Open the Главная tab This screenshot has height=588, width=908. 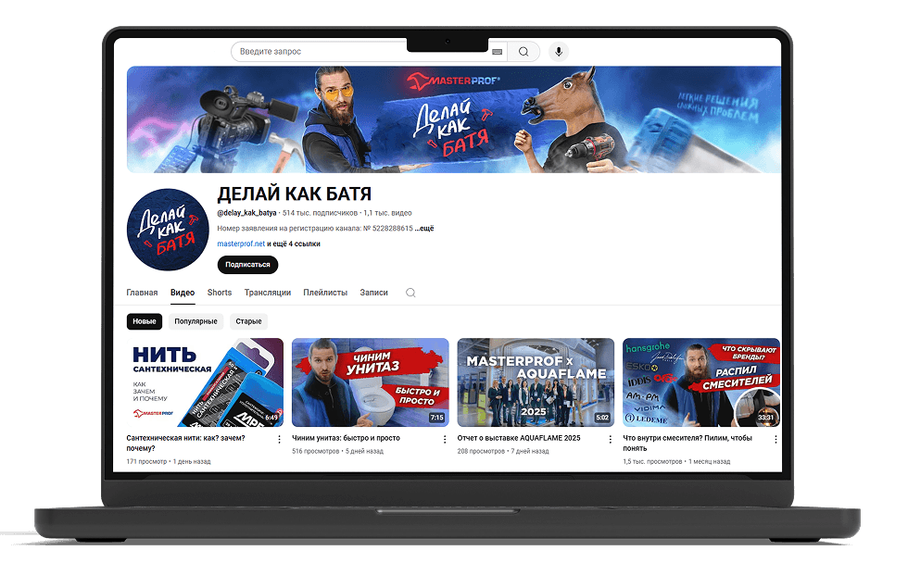[142, 293]
